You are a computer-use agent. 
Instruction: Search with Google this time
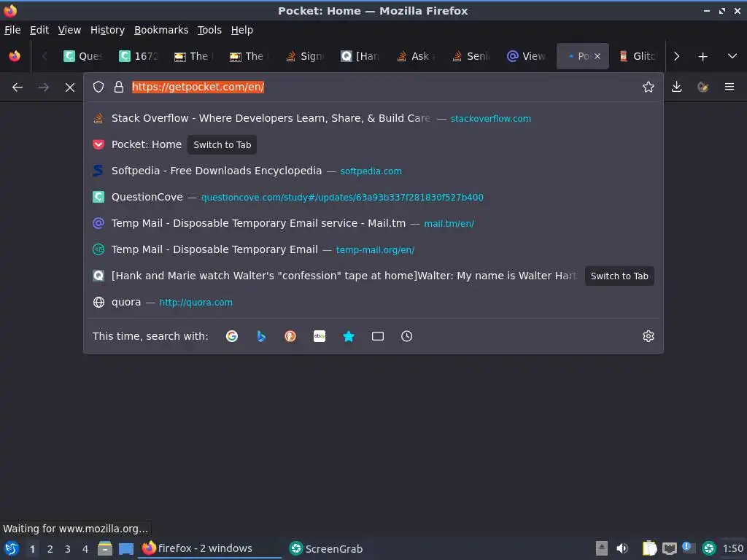(x=232, y=336)
